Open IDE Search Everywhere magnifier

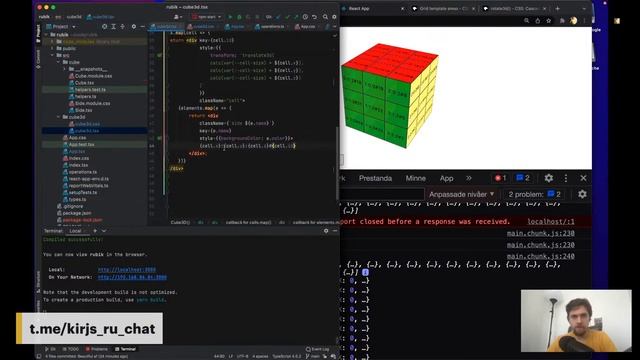point(325,17)
